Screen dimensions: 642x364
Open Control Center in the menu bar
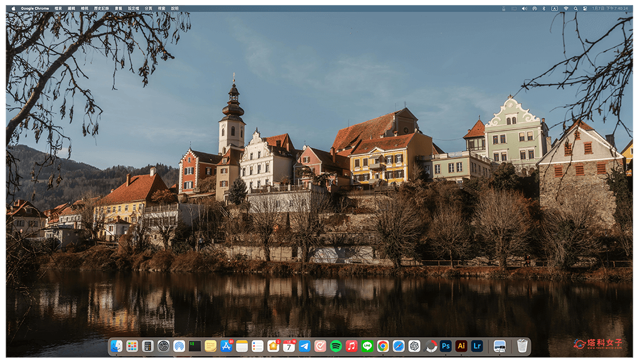585,9
